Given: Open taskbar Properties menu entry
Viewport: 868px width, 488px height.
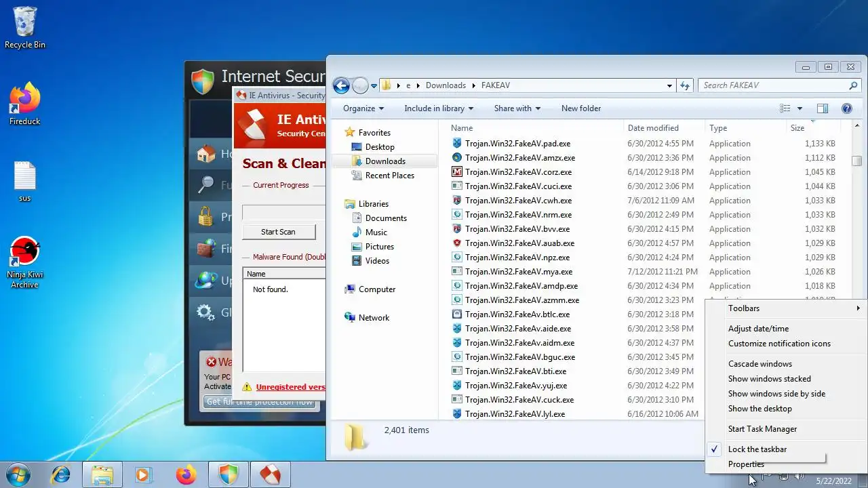Looking at the screenshot, I should 746,464.
